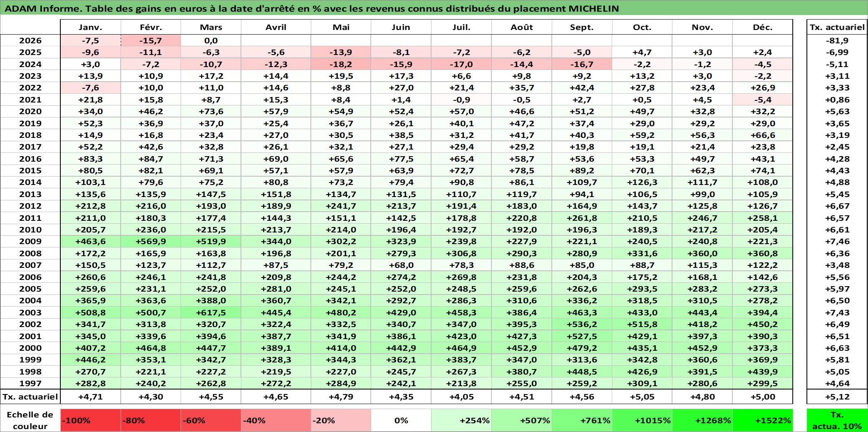Viewport: 868px width, 432px height.
Task: Select the 1997 year row label
Action: [x=30, y=383]
